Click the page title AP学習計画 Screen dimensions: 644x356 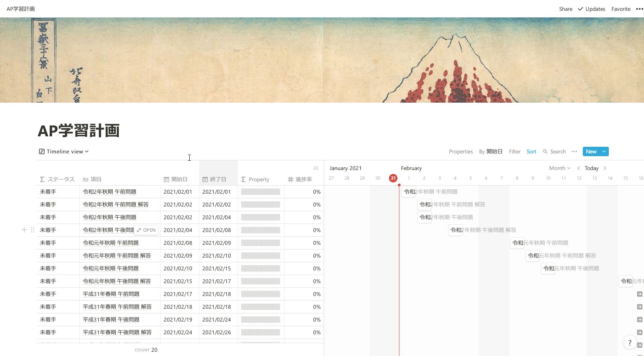[79, 131]
